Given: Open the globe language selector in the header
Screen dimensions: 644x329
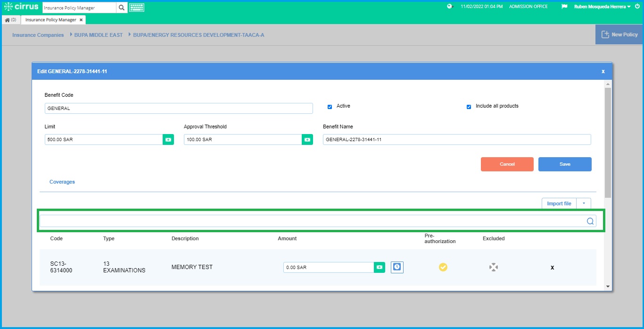Looking at the screenshot, I should 450,7.
